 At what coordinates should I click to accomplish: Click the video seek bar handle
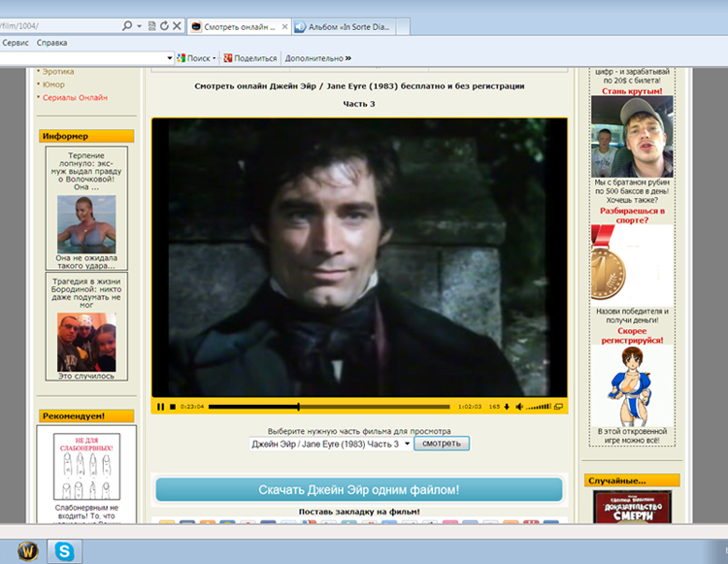click(x=298, y=407)
